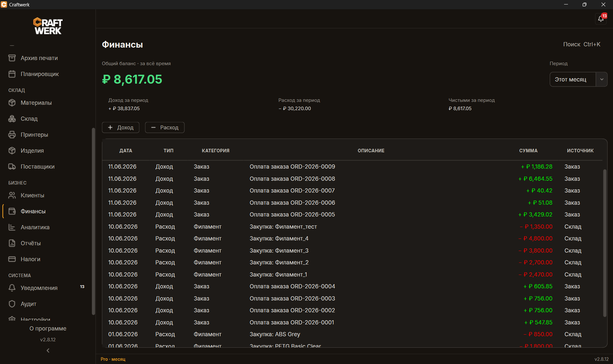The width and height of the screenshot is (613, 364).
Task: Click the transactions table vertical scrollbar
Action: [x=604, y=243]
